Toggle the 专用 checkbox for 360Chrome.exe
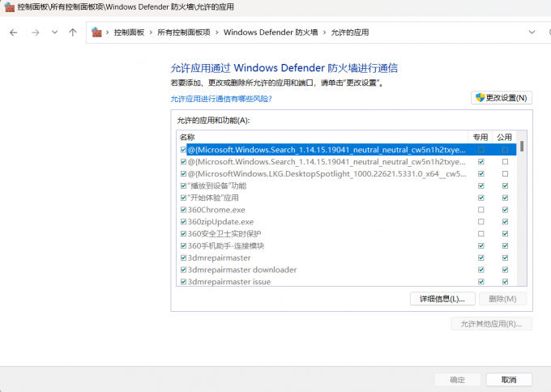551x392 pixels. [481, 210]
